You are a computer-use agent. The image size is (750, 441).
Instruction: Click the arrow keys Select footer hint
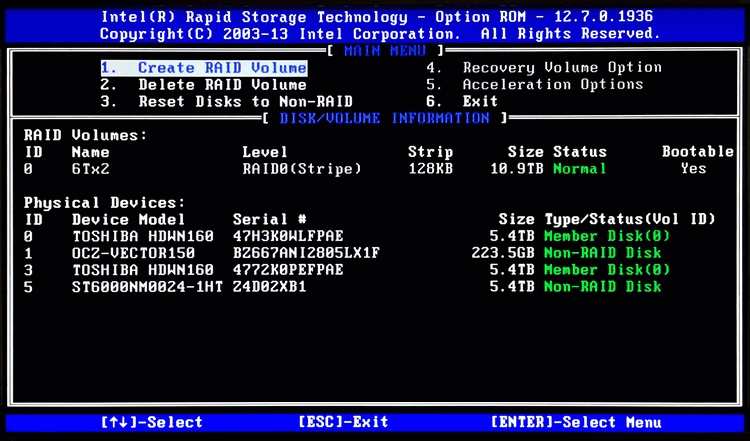pyautogui.click(x=151, y=423)
